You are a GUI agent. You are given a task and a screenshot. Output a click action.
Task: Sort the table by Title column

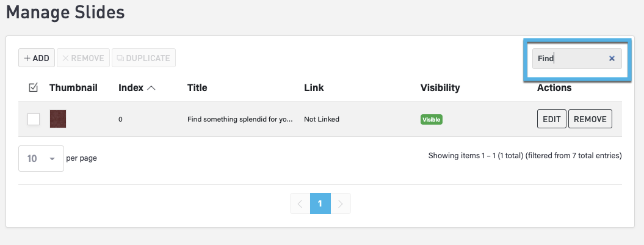197,88
